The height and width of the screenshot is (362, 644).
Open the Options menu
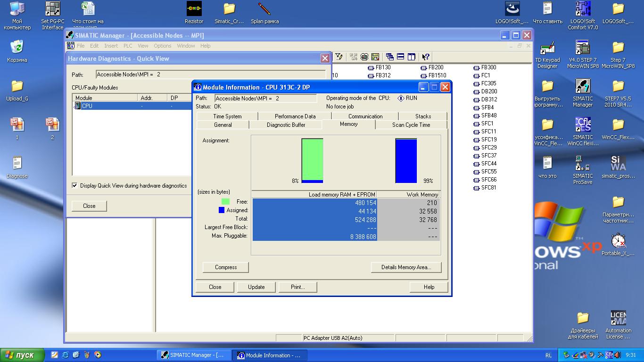pyautogui.click(x=162, y=46)
